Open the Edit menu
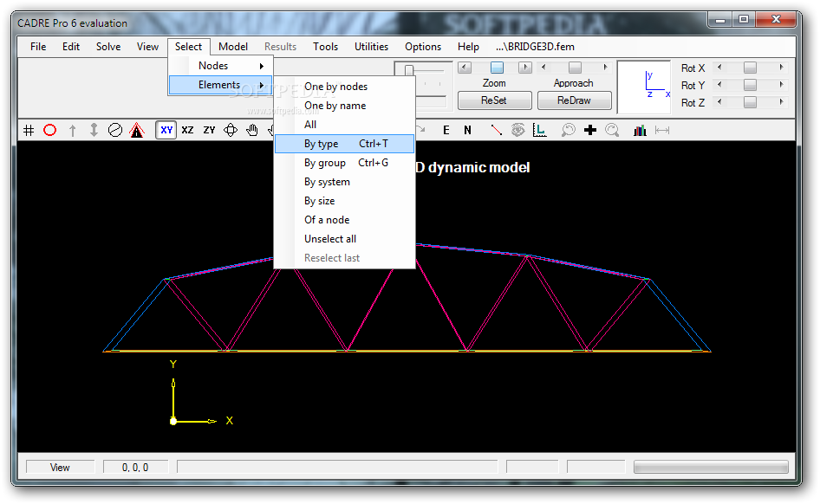 point(71,47)
